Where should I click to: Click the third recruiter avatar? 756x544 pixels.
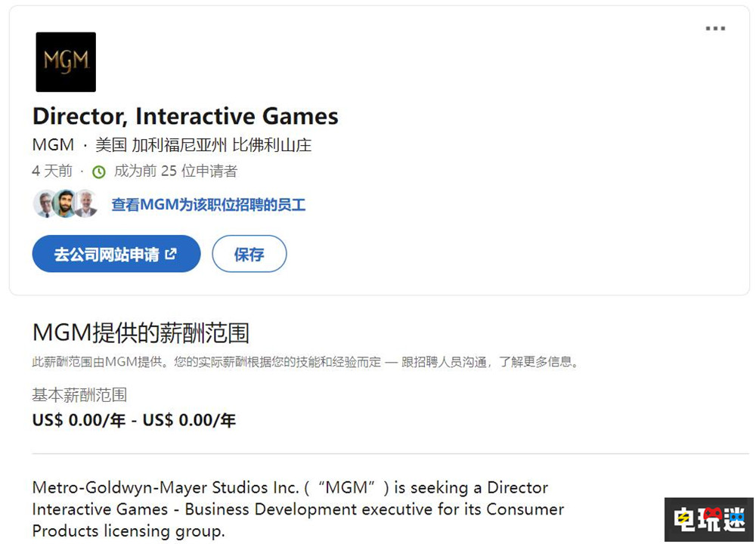point(85,204)
